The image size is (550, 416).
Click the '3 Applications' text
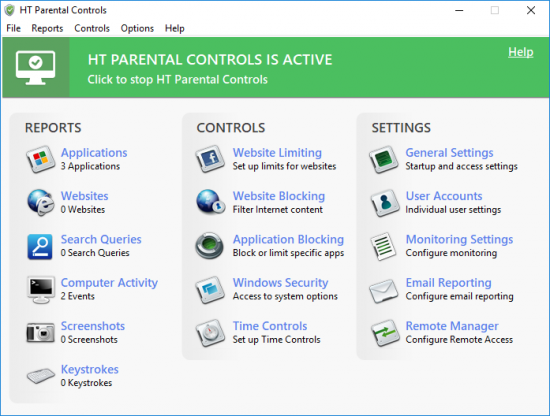(x=90, y=166)
